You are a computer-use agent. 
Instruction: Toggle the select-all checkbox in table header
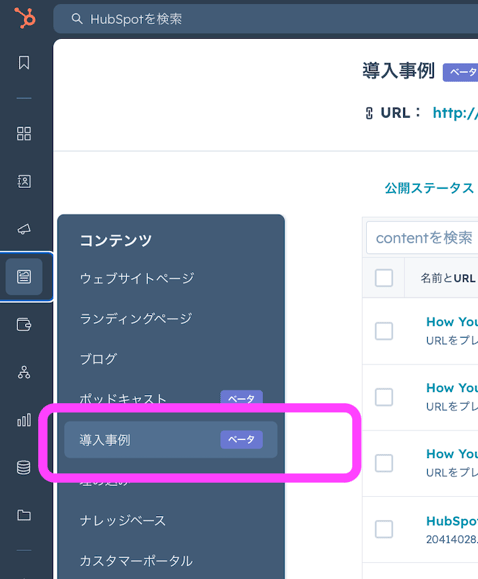(384, 278)
